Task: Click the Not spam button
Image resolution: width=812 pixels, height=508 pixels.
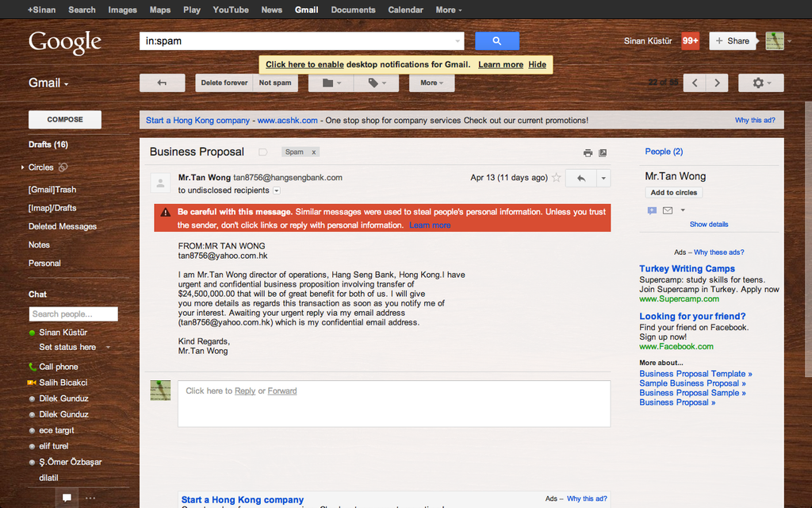Action: click(x=275, y=83)
